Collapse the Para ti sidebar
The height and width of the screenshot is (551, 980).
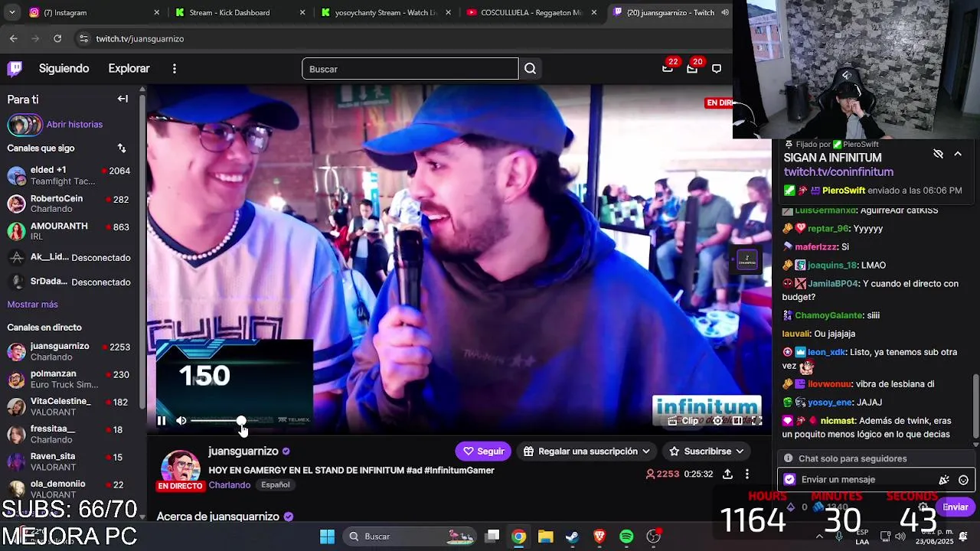122,99
